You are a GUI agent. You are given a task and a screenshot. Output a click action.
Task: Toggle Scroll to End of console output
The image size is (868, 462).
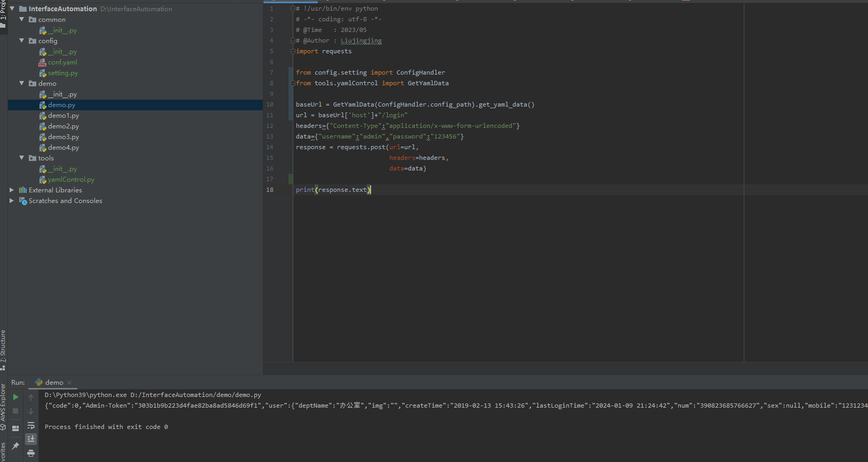(31, 439)
